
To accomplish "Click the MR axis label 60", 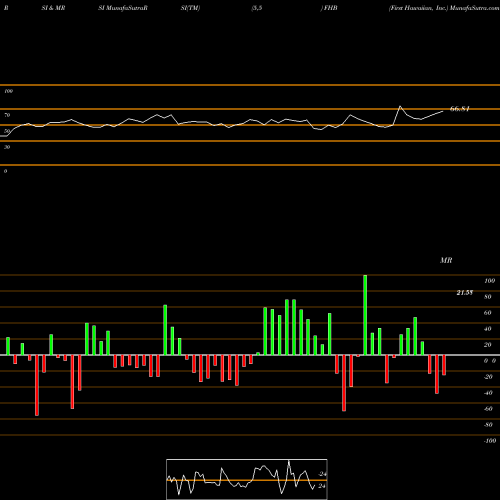I will point(488,313).
